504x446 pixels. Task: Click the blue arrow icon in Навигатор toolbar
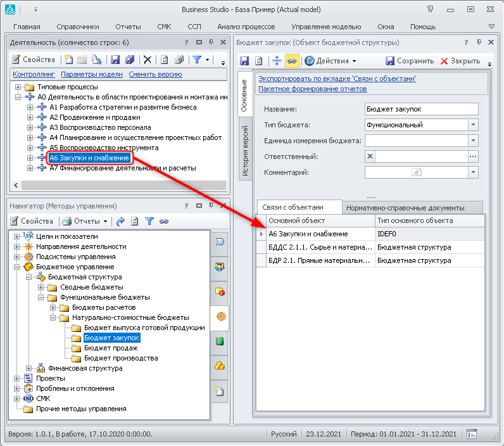coord(120,221)
